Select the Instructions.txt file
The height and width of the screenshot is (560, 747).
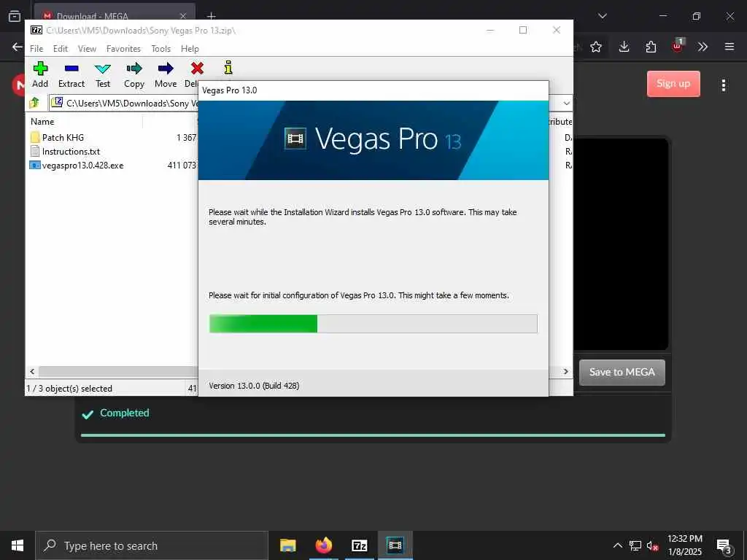tap(71, 152)
